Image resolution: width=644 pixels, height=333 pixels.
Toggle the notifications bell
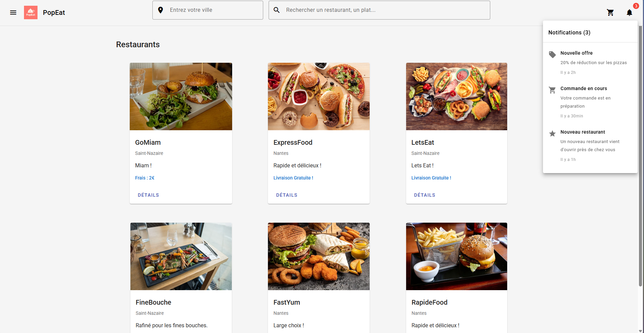click(x=629, y=12)
